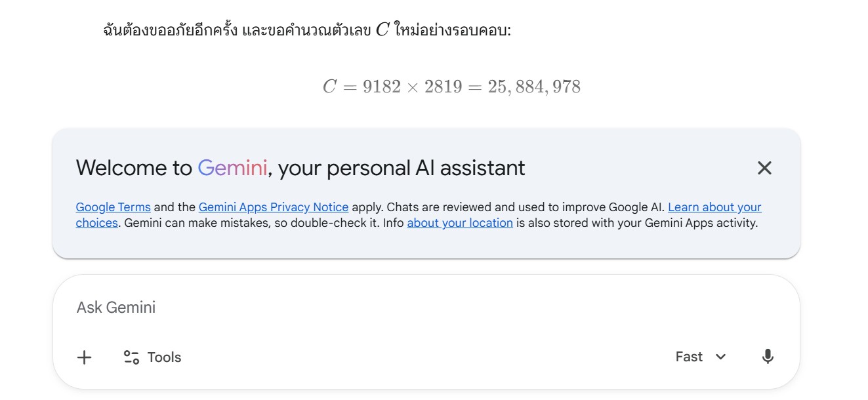The width and height of the screenshot is (868, 400).
Task: Open the about your location link
Action: pos(460,223)
